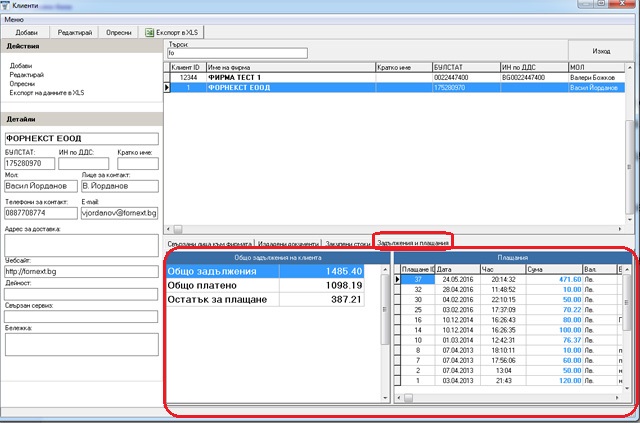The width and height of the screenshot is (640, 423).
Task: Select the Общо задължения row
Action: [x=265, y=272]
